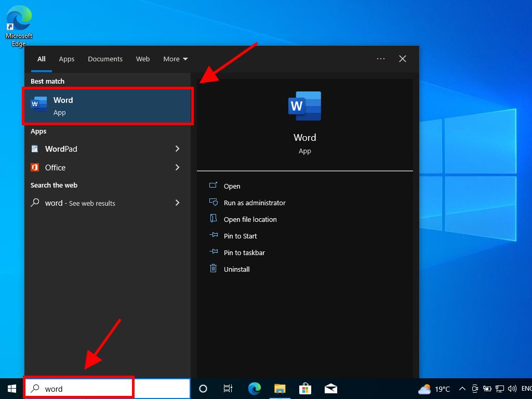Open Microsoft Edge from the taskbar
The image size is (532, 399).
tap(254, 389)
